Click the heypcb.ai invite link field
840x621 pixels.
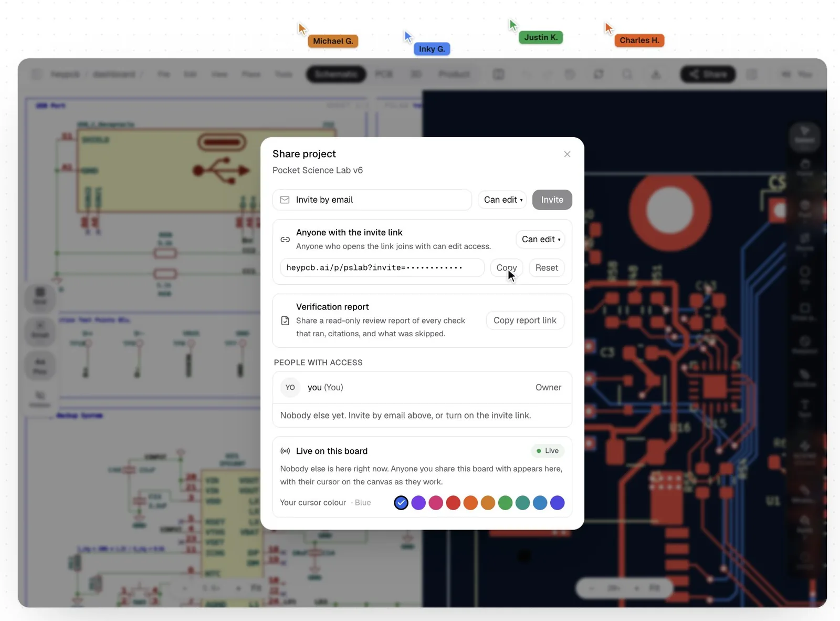[382, 267]
